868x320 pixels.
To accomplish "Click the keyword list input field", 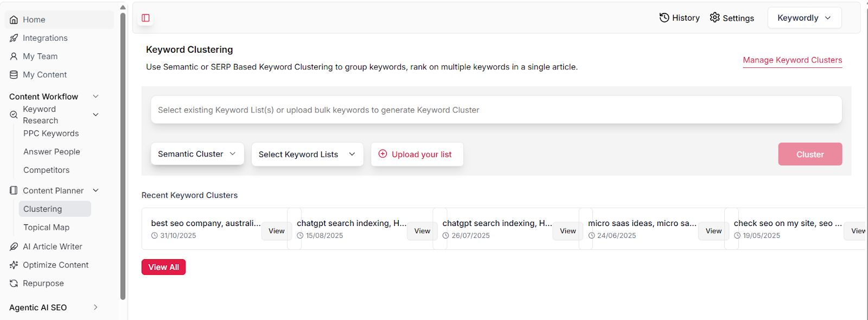I will coord(496,110).
